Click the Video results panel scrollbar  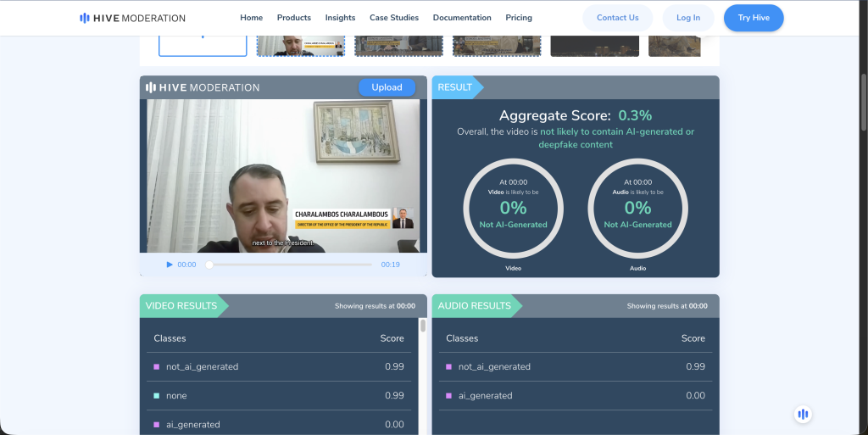(423, 326)
